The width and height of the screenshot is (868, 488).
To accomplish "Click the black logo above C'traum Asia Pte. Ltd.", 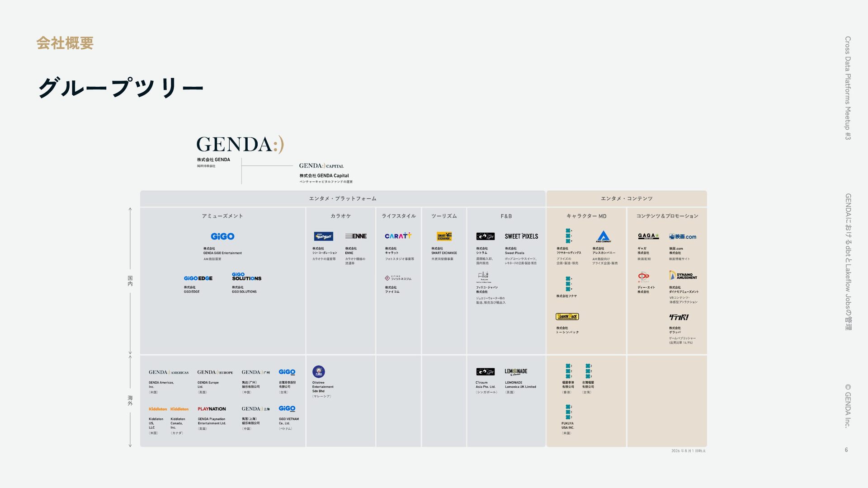I will tap(485, 372).
